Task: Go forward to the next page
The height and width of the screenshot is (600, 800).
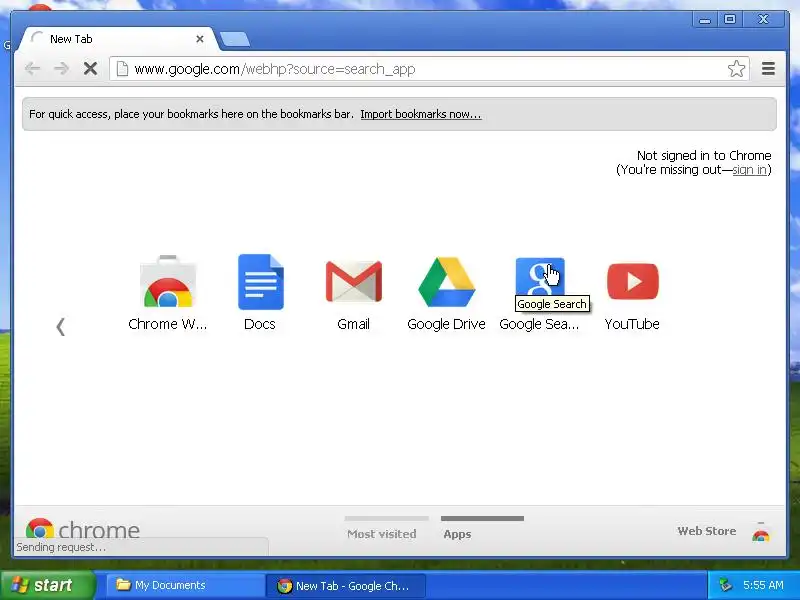Action: point(61,68)
